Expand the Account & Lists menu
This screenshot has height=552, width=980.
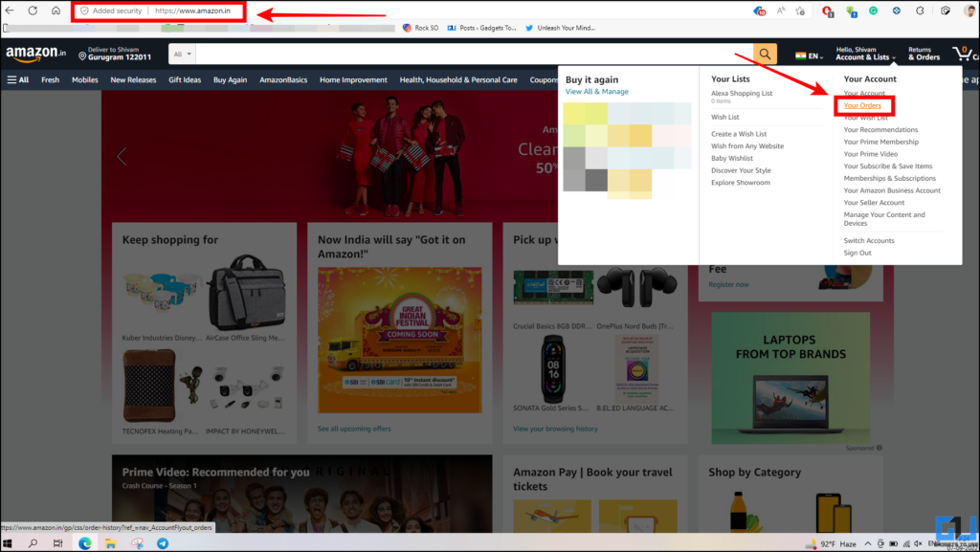coord(865,54)
